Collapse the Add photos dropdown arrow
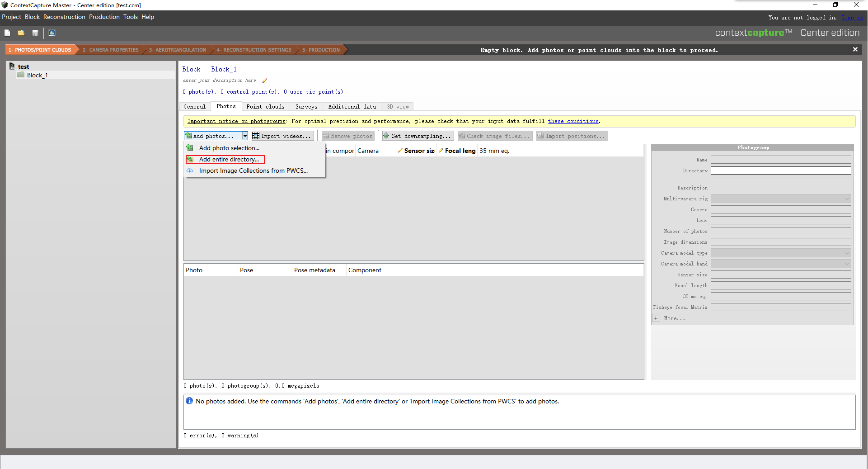The width and height of the screenshot is (868, 469). pyautogui.click(x=245, y=136)
